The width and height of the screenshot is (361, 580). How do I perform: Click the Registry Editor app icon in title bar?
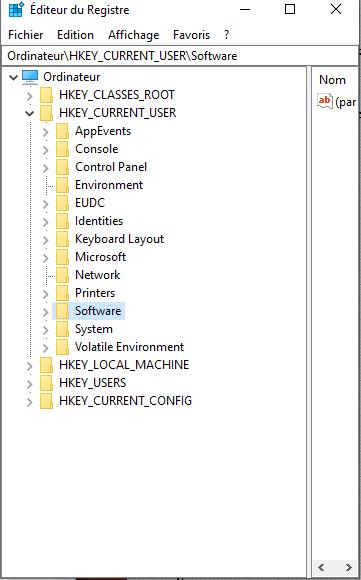click(x=16, y=10)
